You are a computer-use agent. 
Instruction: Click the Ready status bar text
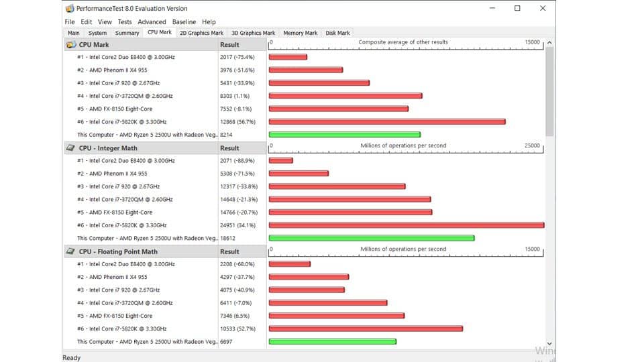click(x=72, y=358)
